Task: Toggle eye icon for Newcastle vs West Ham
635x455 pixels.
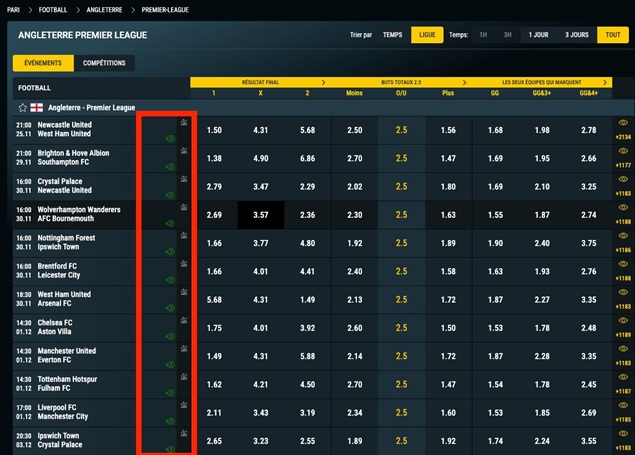Action: tap(623, 123)
